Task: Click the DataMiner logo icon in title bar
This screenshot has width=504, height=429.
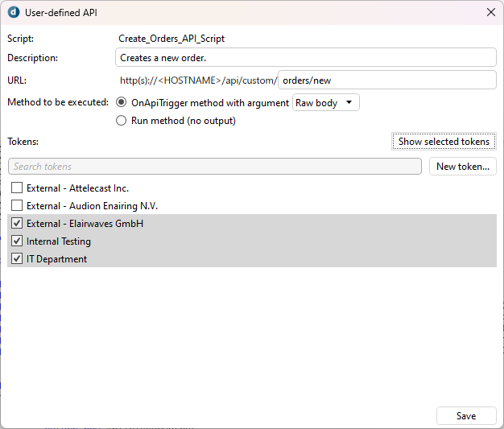Action: (x=14, y=13)
